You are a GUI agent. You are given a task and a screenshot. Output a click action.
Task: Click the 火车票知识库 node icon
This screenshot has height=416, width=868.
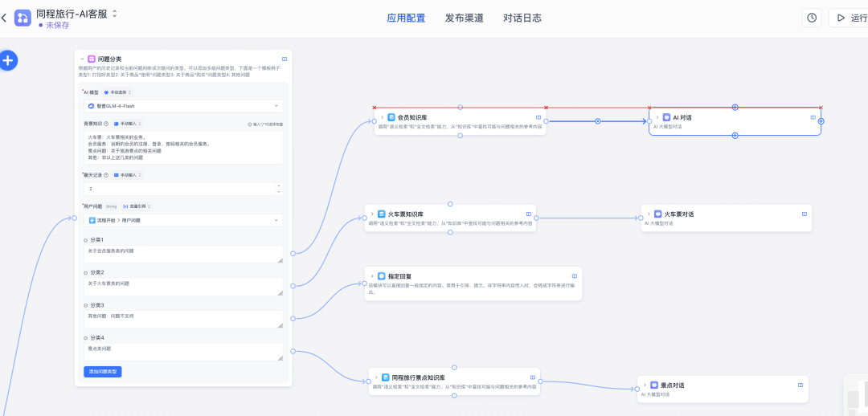[x=382, y=214]
